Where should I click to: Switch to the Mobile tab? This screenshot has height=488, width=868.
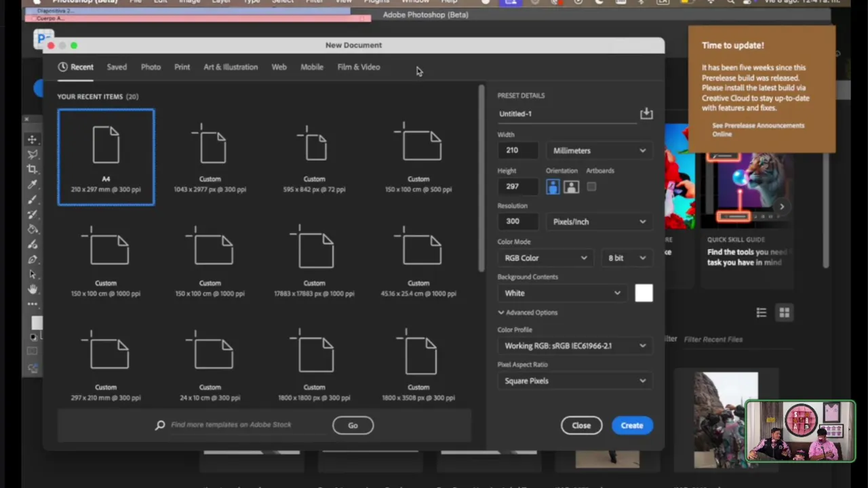click(312, 67)
